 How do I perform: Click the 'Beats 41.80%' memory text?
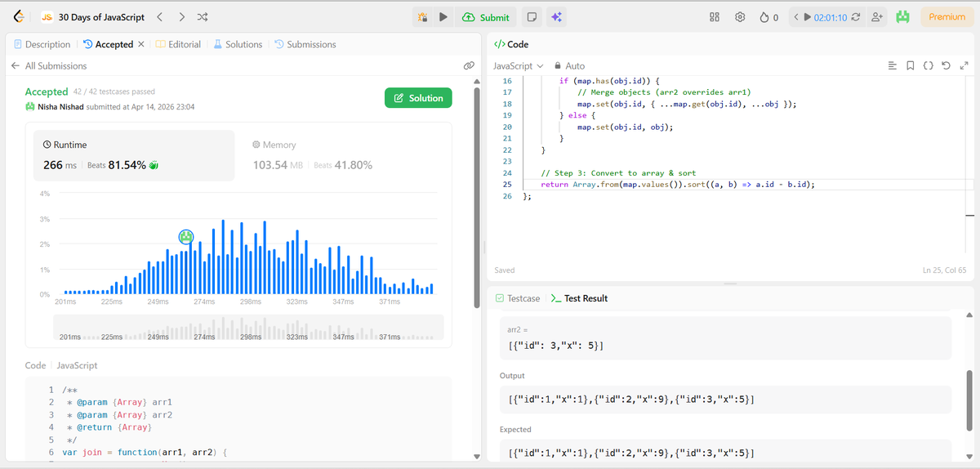[x=343, y=165]
